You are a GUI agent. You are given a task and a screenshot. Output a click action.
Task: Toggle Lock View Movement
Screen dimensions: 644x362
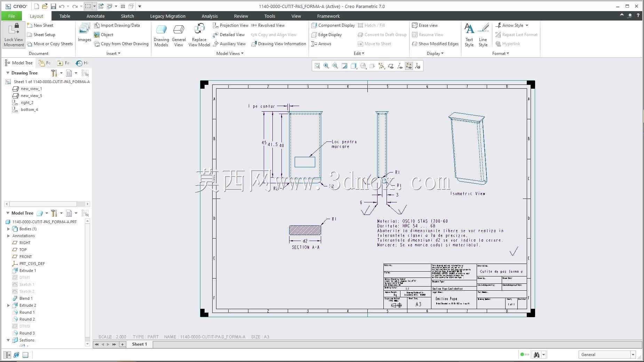coord(14,35)
